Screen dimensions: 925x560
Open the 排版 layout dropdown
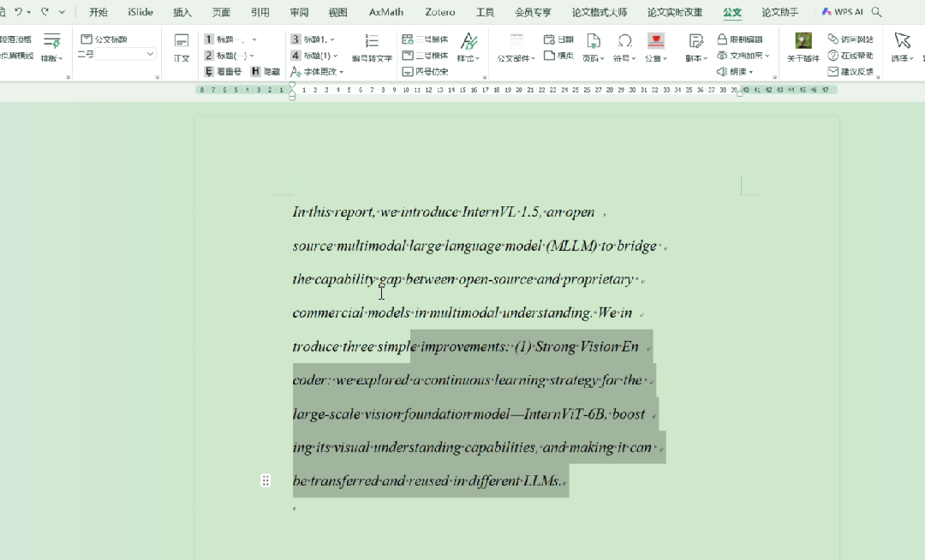[52, 48]
